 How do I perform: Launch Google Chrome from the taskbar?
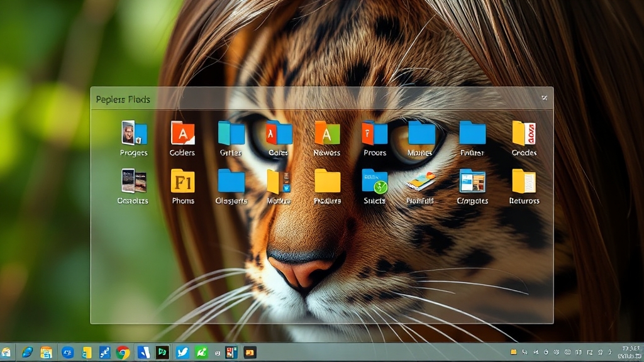point(123,353)
